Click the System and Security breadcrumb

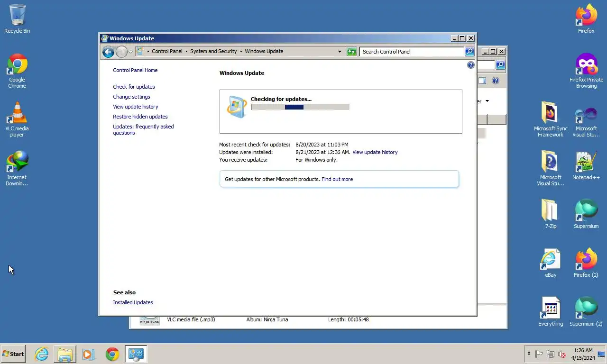tap(213, 51)
